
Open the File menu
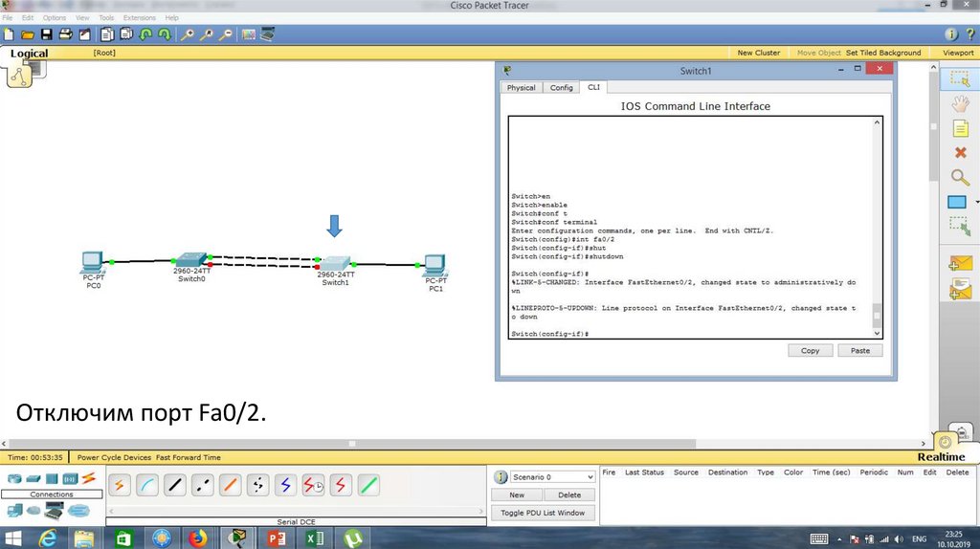pyautogui.click(x=8, y=18)
